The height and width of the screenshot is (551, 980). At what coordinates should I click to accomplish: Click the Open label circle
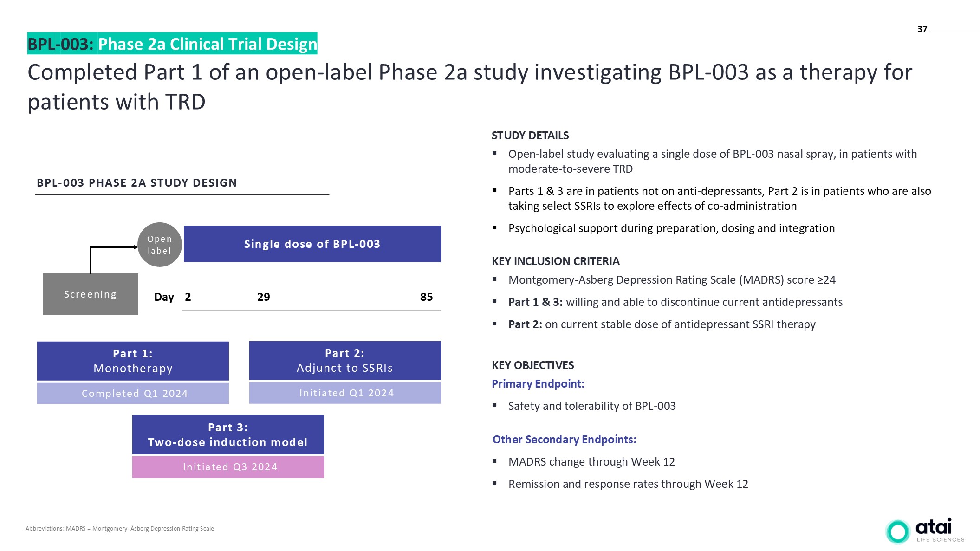159,245
